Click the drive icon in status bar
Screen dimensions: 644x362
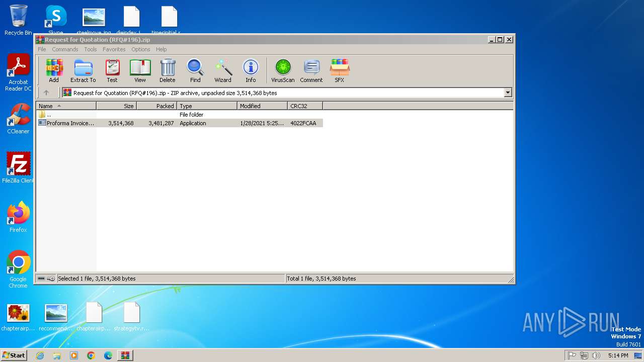[41, 279]
